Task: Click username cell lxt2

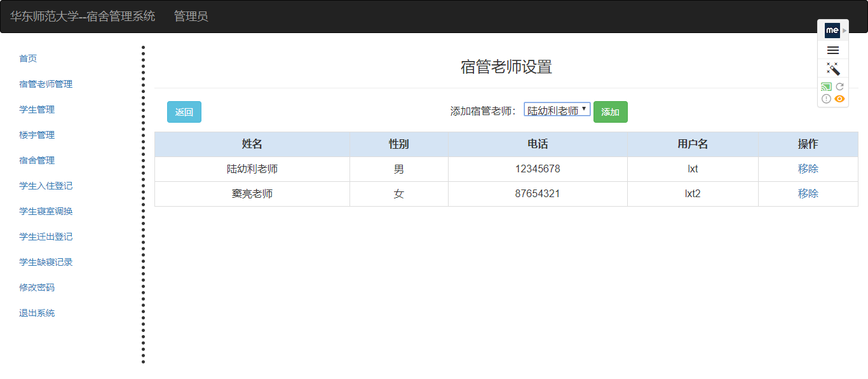Action: (693, 194)
